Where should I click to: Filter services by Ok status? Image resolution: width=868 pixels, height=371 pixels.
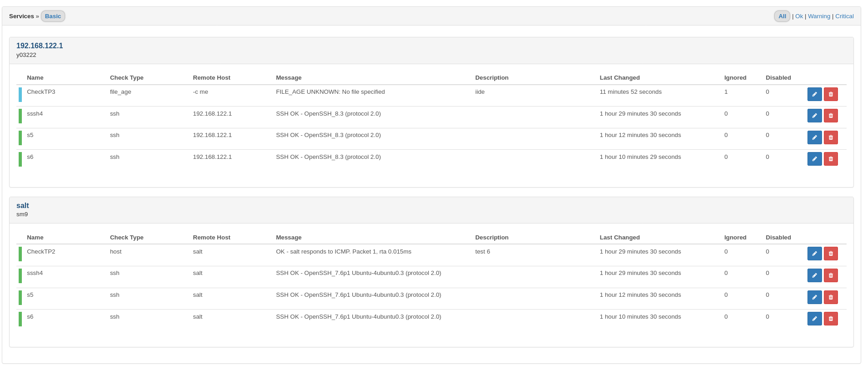point(799,16)
